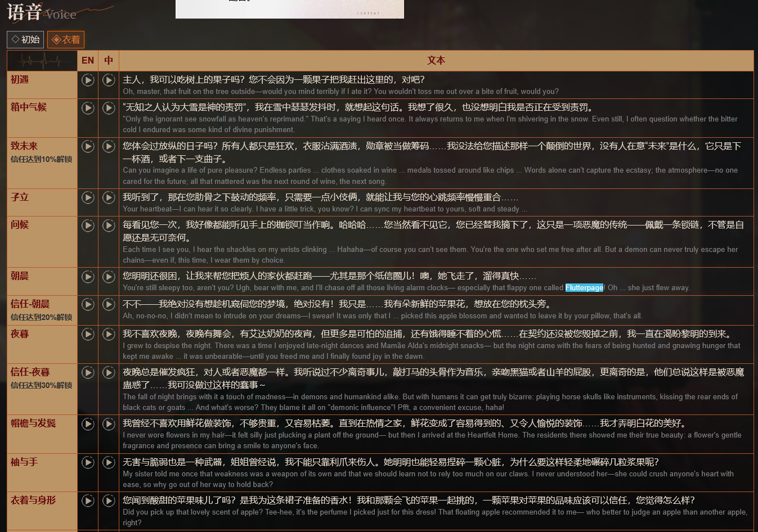Play EN audio for 问候 row

click(88, 225)
